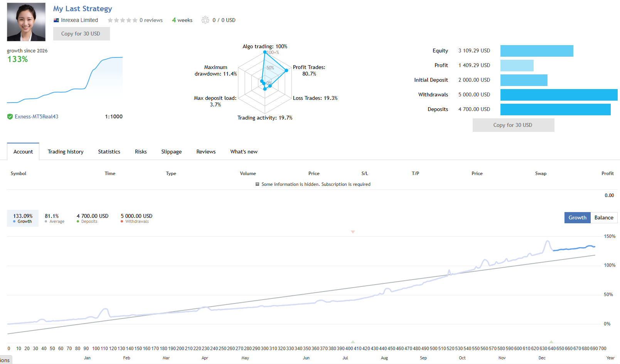Click the hidden information lock icon

click(x=258, y=184)
